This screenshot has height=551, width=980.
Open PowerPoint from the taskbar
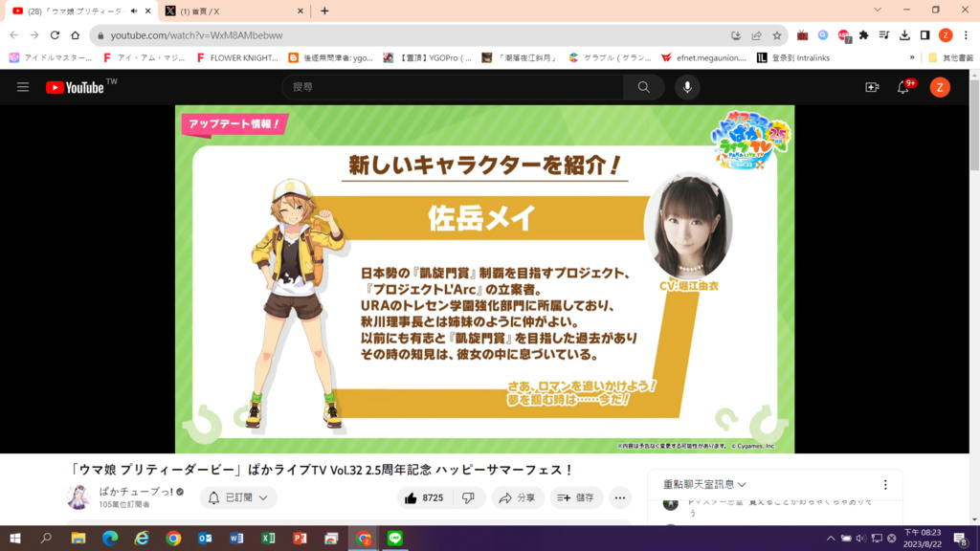click(300, 538)
